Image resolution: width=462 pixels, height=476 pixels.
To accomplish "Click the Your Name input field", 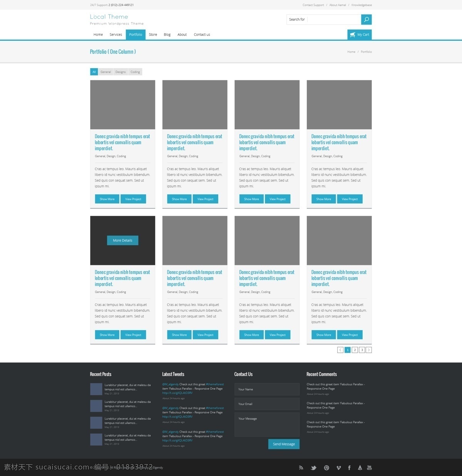I will click(x=267, y=389).
